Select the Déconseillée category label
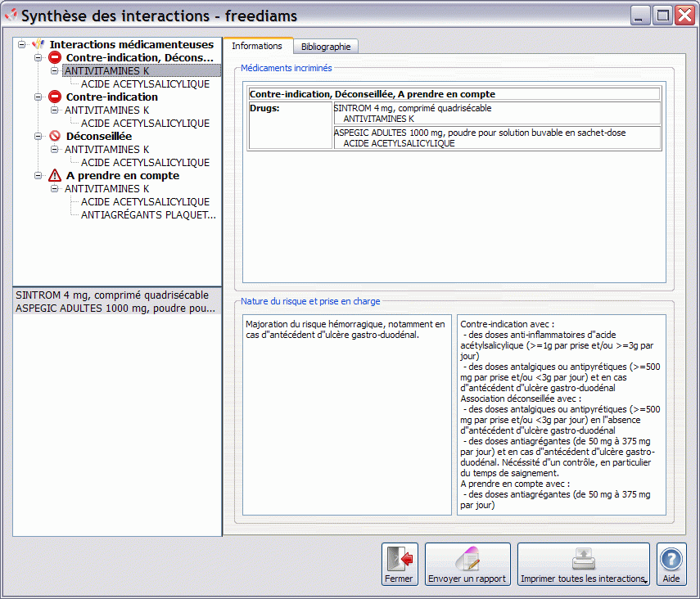This screenshot has height=599, width=700. pyautogui.click(x=99, y=136)
